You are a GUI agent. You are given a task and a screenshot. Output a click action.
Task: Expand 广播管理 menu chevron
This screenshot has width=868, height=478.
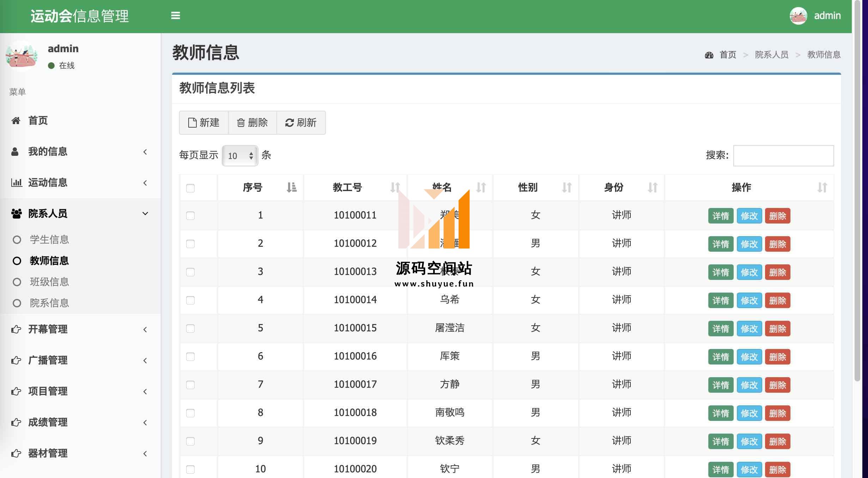point(145,360)
